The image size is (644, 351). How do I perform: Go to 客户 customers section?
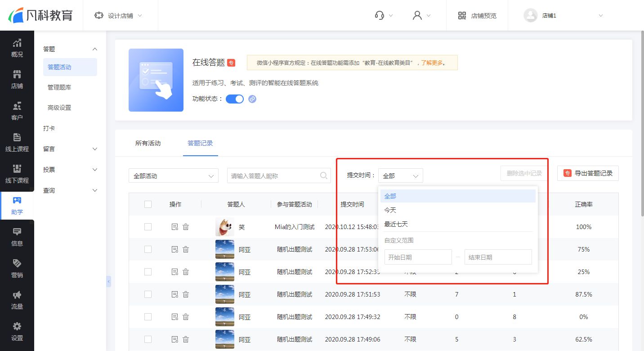pyautogui.click(x=17, y=111)
